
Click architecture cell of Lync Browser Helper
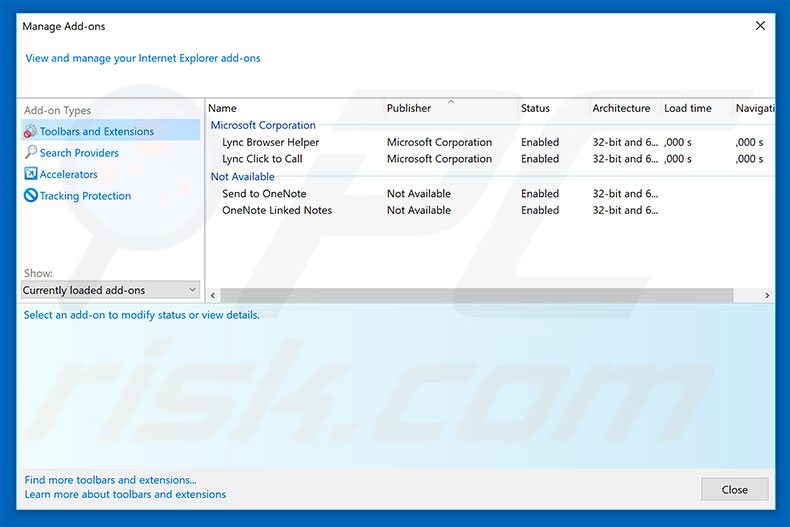click(x=625, y=142)
